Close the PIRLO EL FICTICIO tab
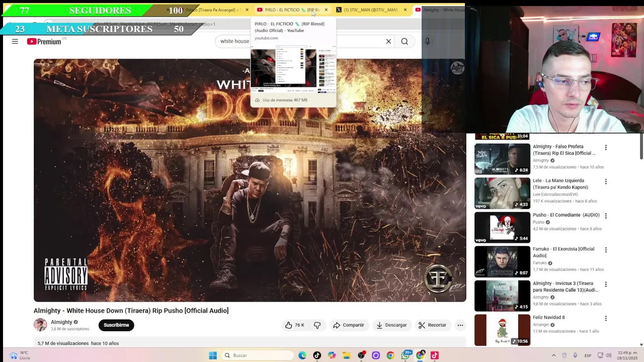644x362 pixels. click(x=326, y=10)
